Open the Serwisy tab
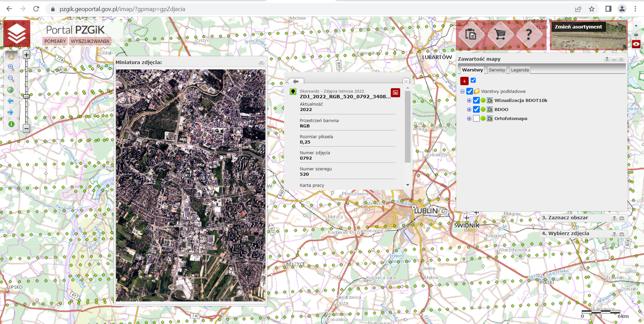Viewport: 644px width, 324px height. pos(497,70)
